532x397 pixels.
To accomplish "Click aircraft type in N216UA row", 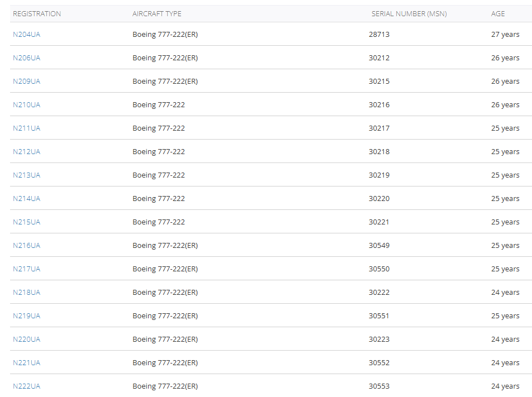I will point(165,245).
